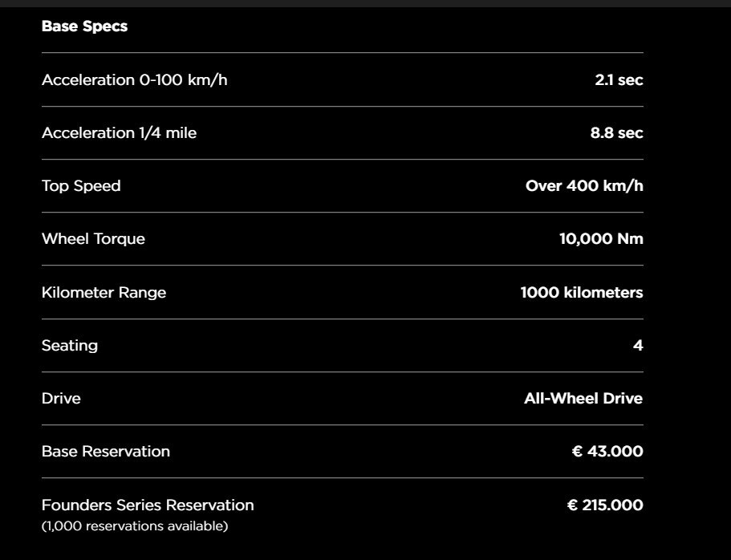Click the 1,000 reservations available note
The height and width of the screenshot is (560, 731).
pos(135,526)
